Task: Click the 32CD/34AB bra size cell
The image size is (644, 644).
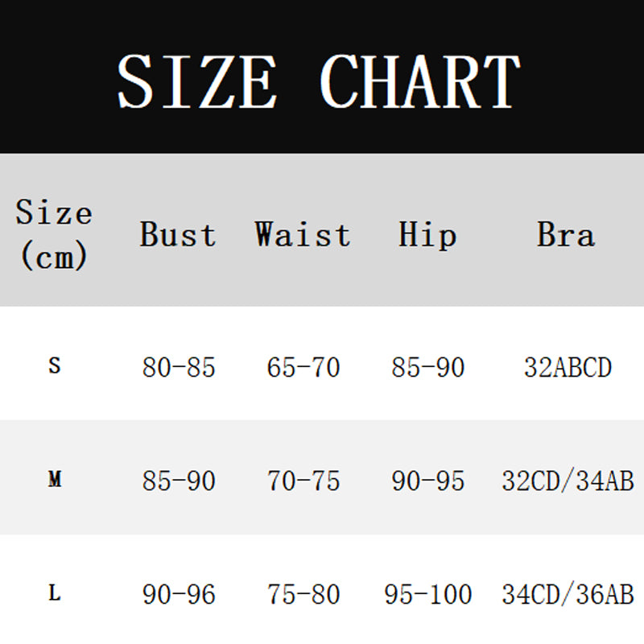Action: coord(568,481)
